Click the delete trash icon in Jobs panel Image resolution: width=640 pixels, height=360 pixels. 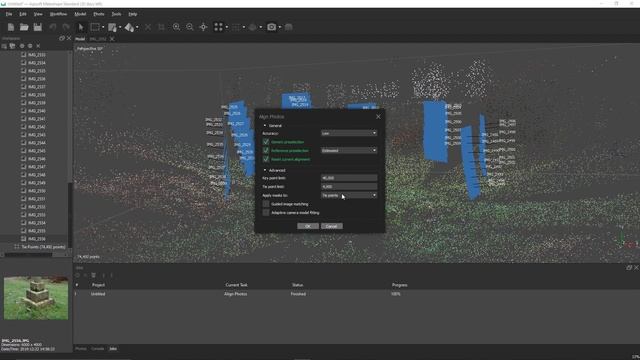[93, 275]
